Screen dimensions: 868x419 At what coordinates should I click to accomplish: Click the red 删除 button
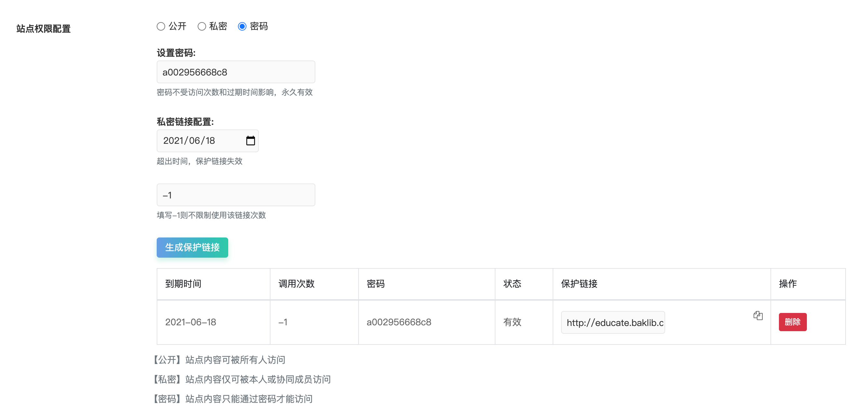tap(792, 322)
